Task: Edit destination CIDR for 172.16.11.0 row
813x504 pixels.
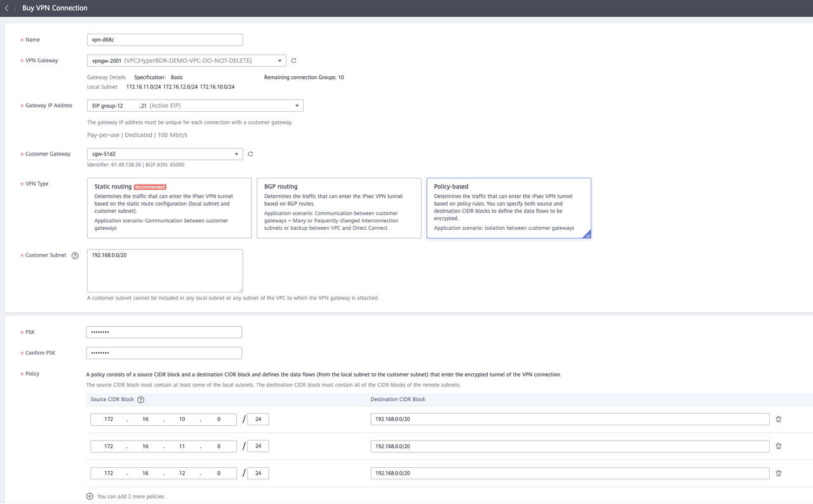Action: tap(570, 446)
